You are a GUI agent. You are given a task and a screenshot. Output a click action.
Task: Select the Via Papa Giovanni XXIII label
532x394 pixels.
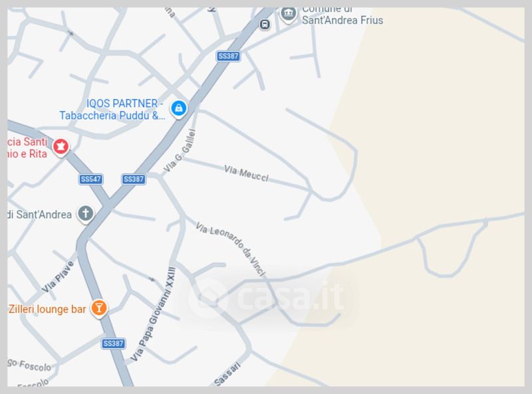point(153,314)
